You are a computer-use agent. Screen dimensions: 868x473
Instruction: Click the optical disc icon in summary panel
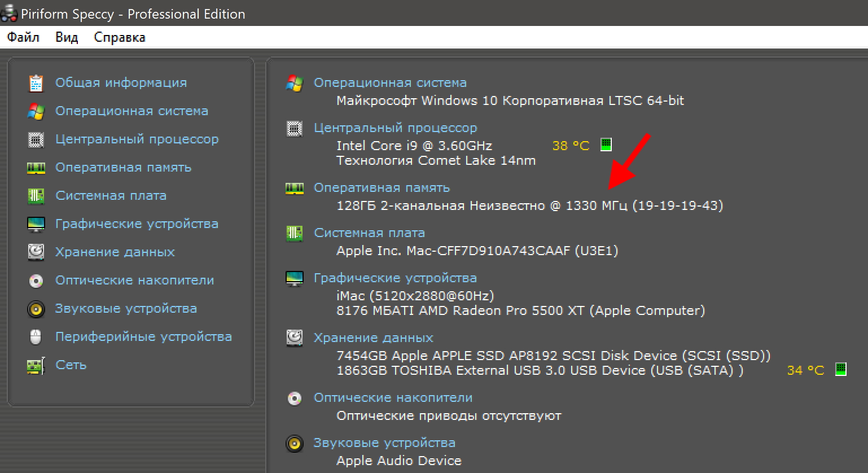[295, 398]
